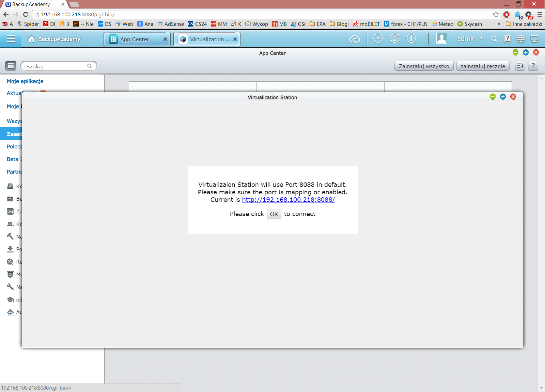545x392 pixels.
Task: Close the App Center task tab
Action: coord(165,39)
